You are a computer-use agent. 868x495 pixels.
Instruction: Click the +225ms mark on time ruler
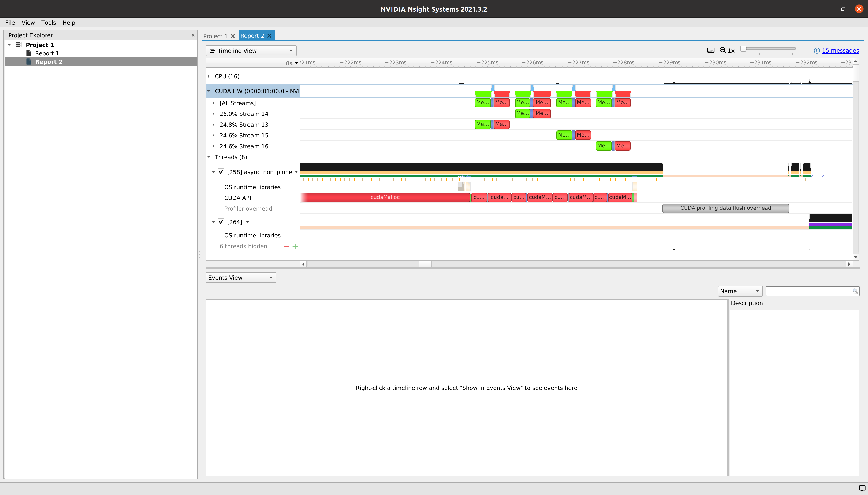(487, 63)
